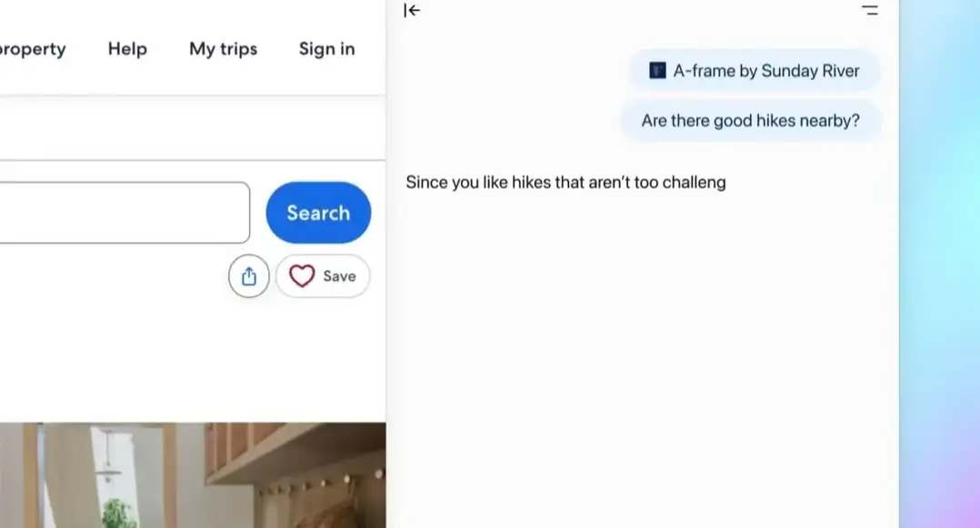Click the share icon beside Save
The height and width of the screenshot is (528, 980).
(x=249, y=276)
